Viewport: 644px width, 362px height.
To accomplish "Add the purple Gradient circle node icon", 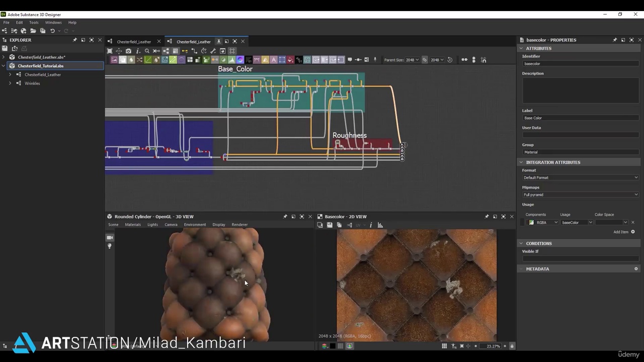I will (240, 60).
